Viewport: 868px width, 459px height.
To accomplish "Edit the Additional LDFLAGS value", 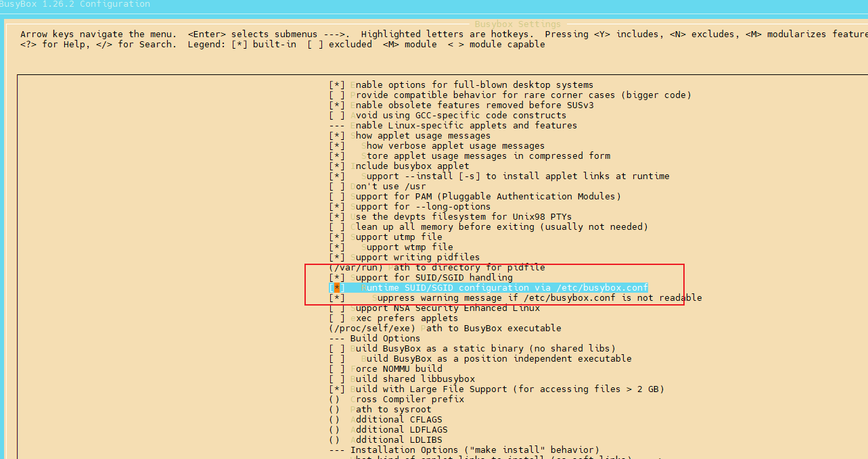I will click(388, 429).
